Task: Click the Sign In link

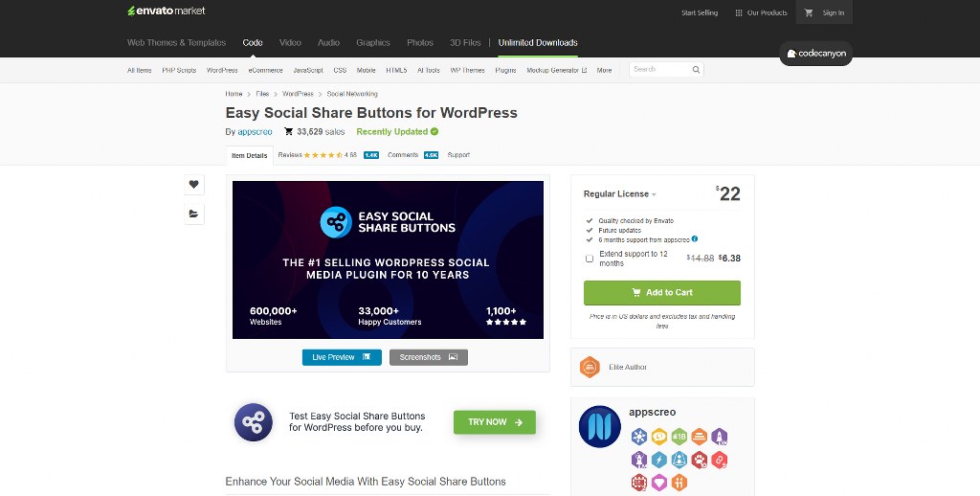Action: click(x=834, y=12)
